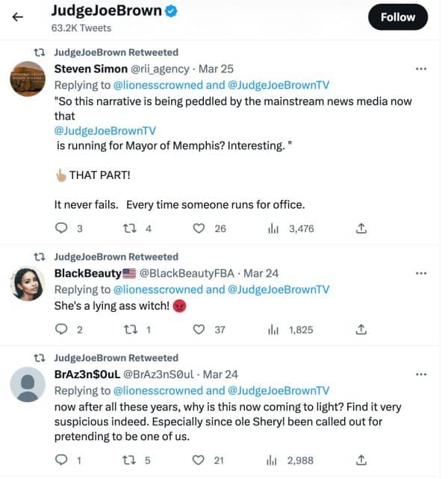Share the BrAz3n$0uL tweet
Image resolution: width=448 pixels, height=479 pixels.
[361, 460]
